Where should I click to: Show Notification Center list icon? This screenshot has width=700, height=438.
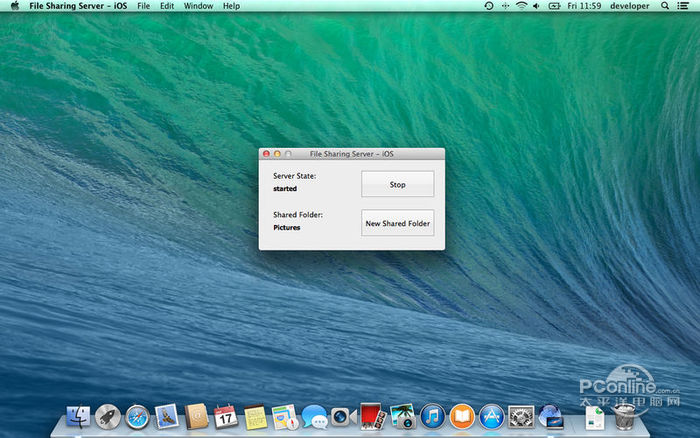[x=685, y=6]
